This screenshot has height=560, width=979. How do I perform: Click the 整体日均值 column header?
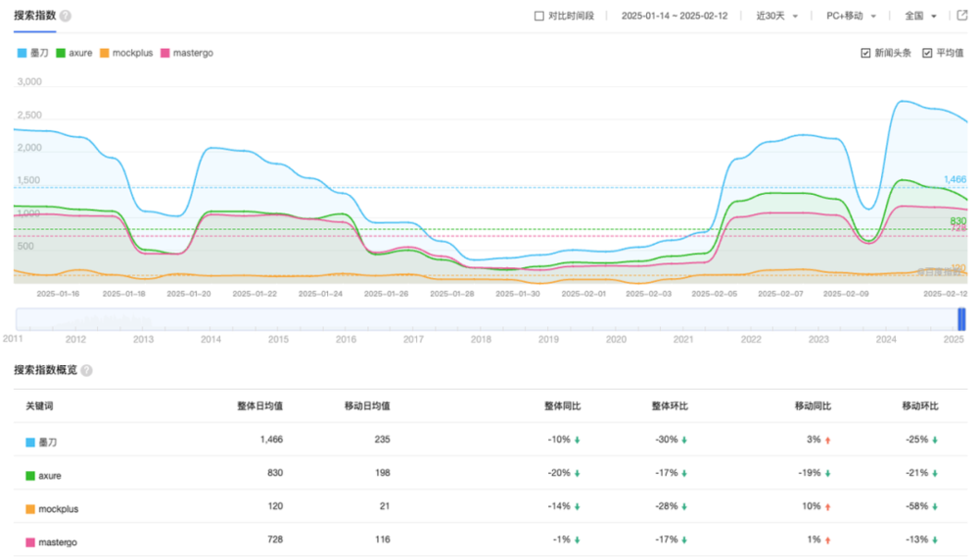point(259,406)
